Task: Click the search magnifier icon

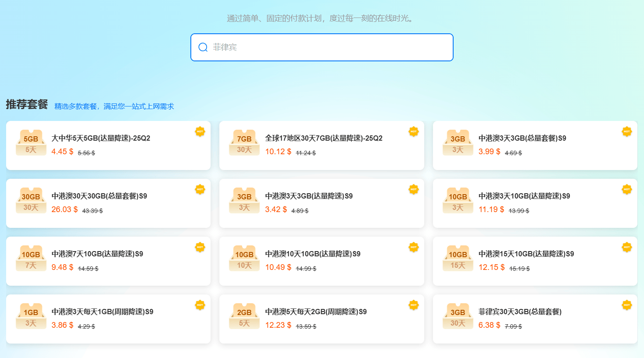Action: point(203,47)
